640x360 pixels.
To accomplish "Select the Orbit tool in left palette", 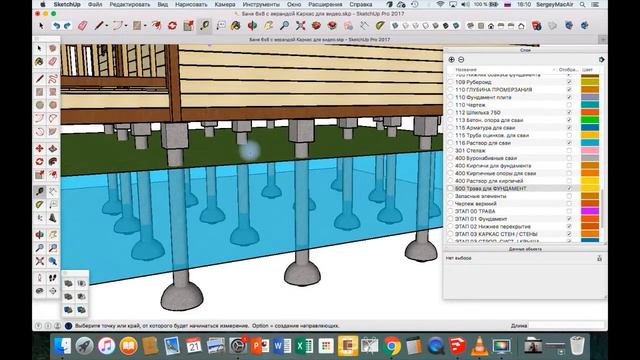I will 40,234.
